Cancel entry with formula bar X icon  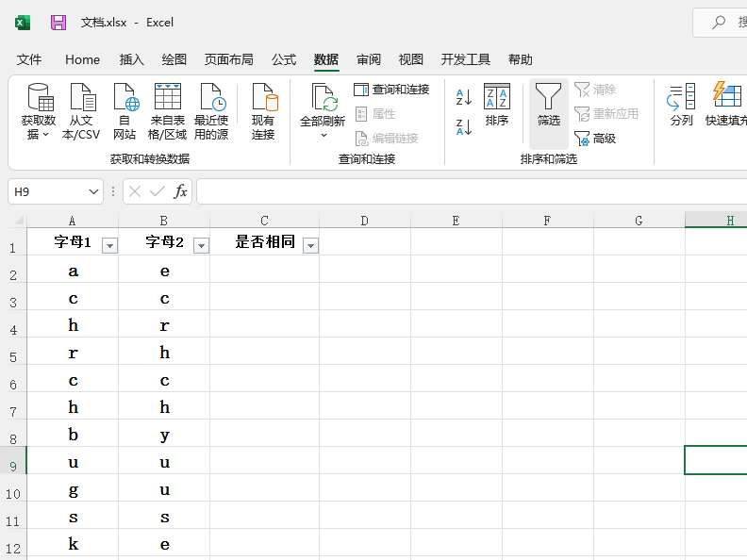coord(135,191)
